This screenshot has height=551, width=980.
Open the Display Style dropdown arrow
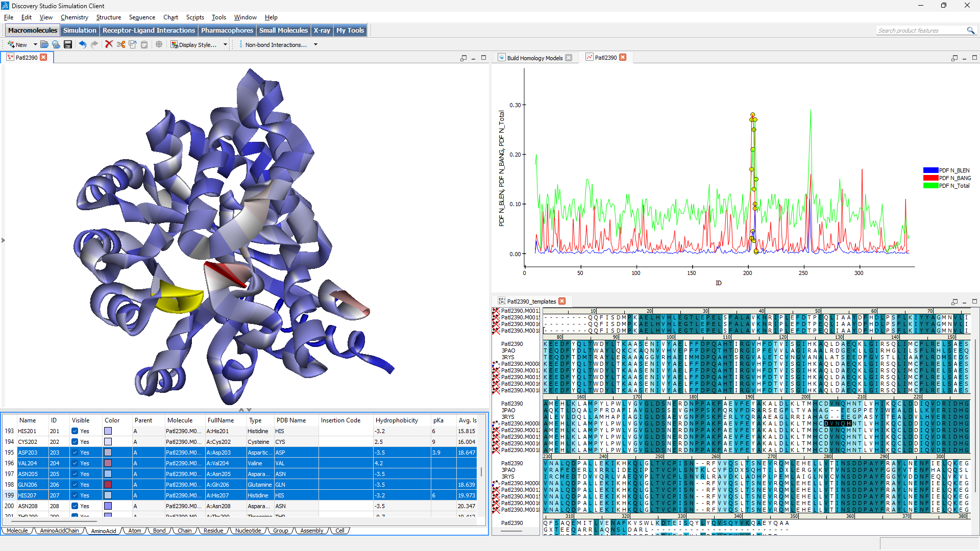tap(225, 45)
